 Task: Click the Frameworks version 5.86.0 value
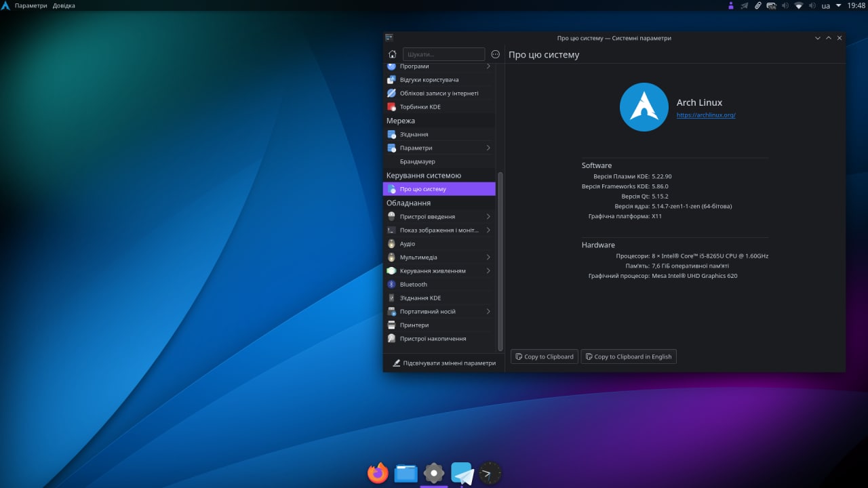coord(660,186)
